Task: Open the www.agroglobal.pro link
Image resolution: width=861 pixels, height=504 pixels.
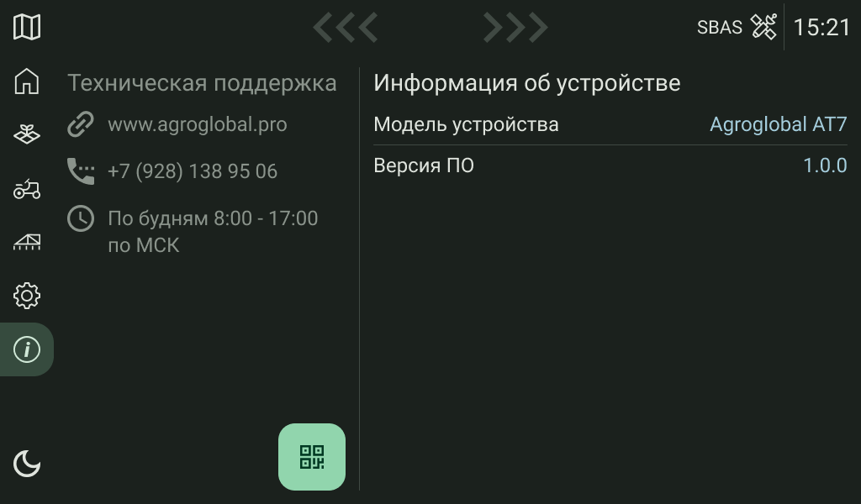Action: 196,123
